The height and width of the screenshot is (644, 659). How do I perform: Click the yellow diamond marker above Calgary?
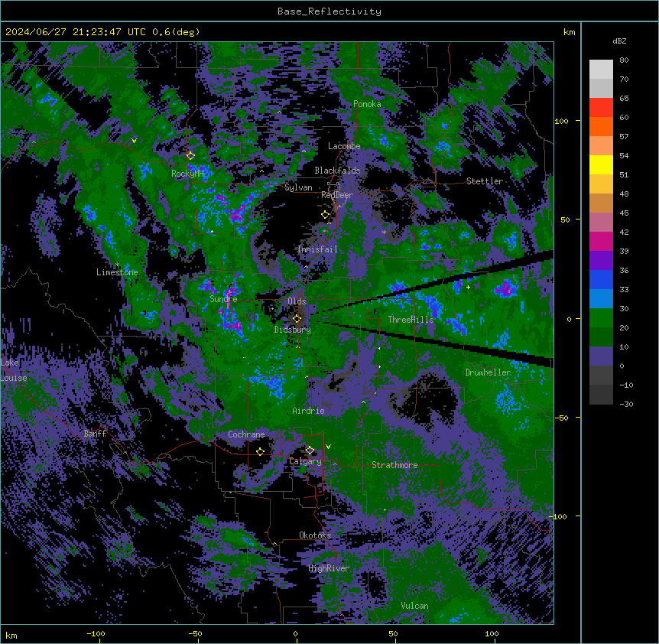[310, 450]
